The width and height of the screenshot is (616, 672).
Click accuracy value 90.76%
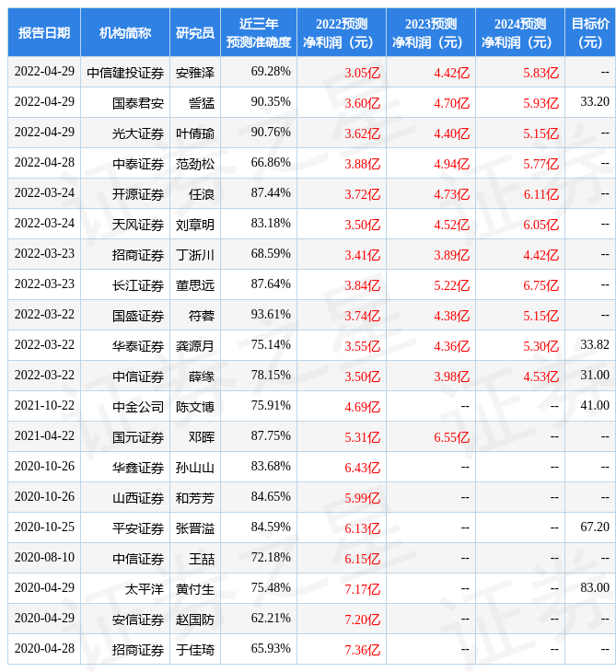coord(271,132)
